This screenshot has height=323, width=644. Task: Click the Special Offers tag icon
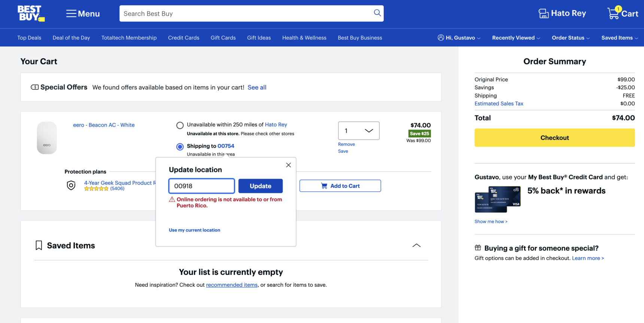pyautogui.click(x=34, y=87)
